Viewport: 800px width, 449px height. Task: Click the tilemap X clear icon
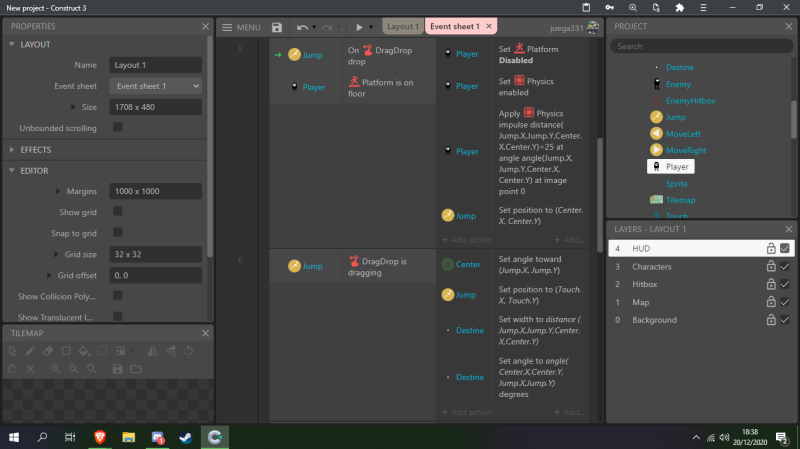(31, 369)
